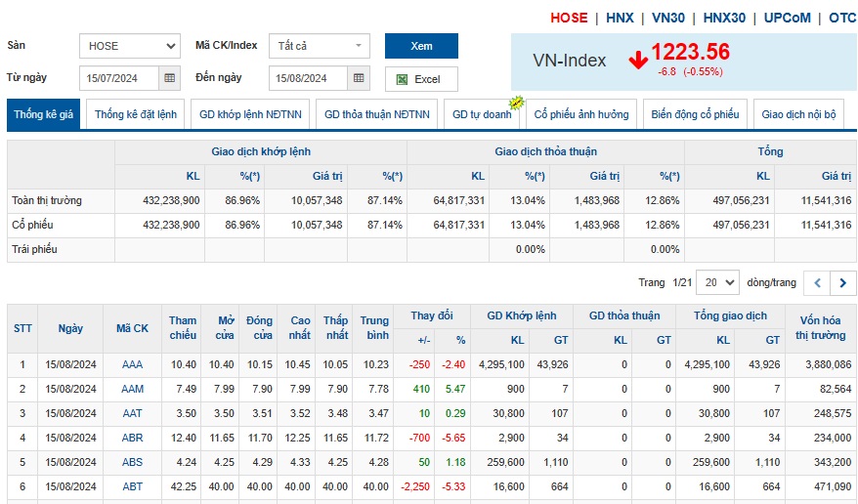Open the AAA stock code link
858x504 pixels.
(132, 364)
